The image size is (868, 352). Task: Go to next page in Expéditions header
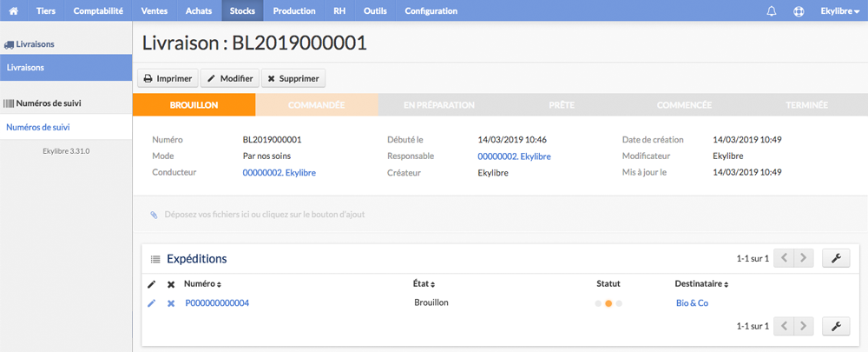click(x=803, y=258)
